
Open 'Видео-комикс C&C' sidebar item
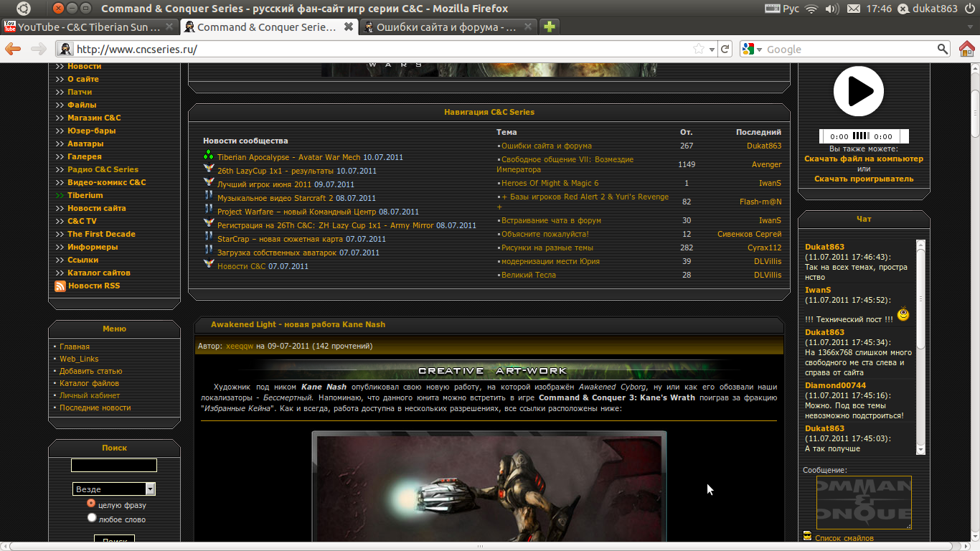click(x=107, y=183)
